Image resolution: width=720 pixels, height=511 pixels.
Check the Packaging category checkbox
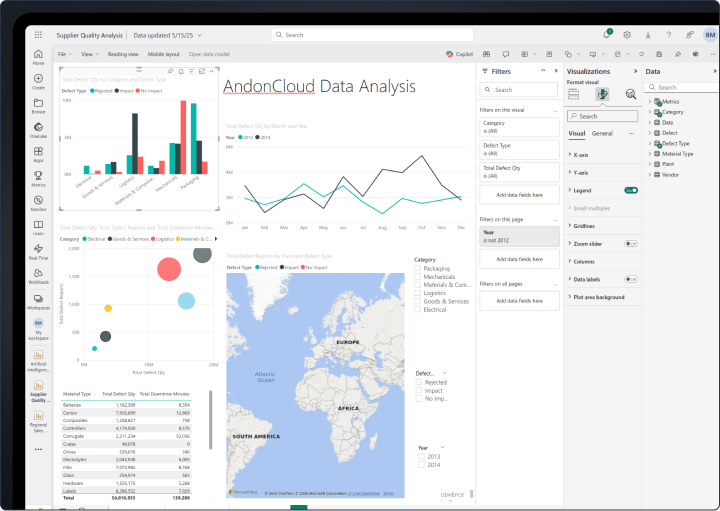point(417,268)
